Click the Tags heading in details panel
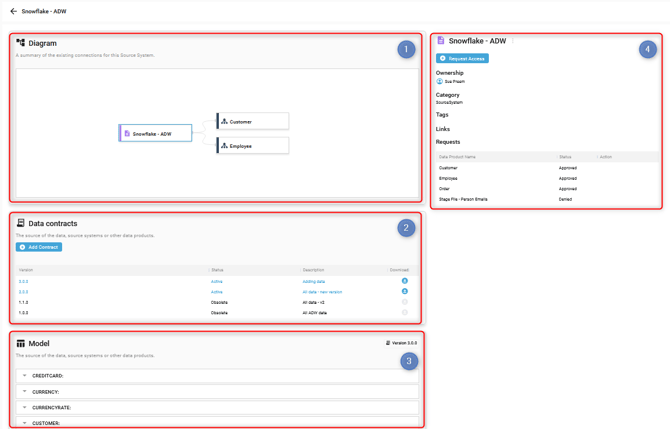Image resolution: width=670 pixels, height=429 pixels. [442, 115]
